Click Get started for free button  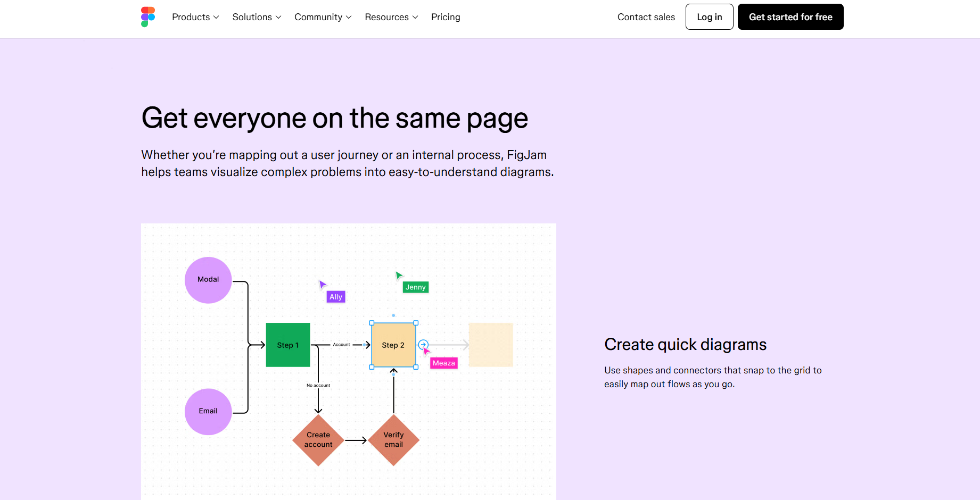[790, 17]
